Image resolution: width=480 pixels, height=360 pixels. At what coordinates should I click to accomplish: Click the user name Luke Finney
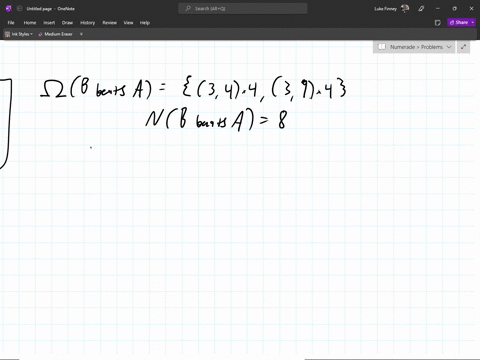pyautogui.click(x=386, y=9)
